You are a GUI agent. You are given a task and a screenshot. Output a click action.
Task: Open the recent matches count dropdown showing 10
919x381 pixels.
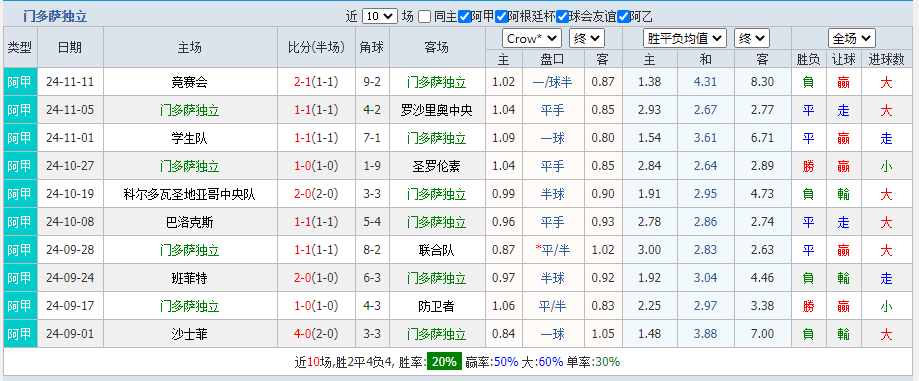pos(379,16)
